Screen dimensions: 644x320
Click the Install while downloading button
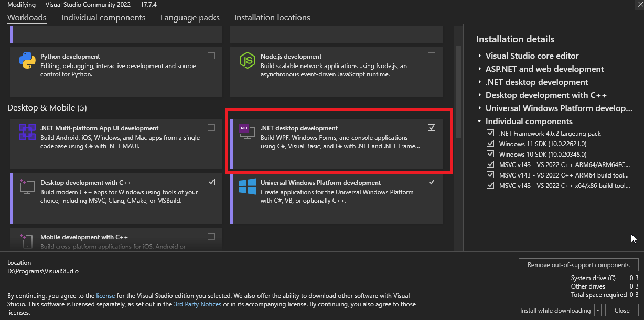click(x=555, y=310)
